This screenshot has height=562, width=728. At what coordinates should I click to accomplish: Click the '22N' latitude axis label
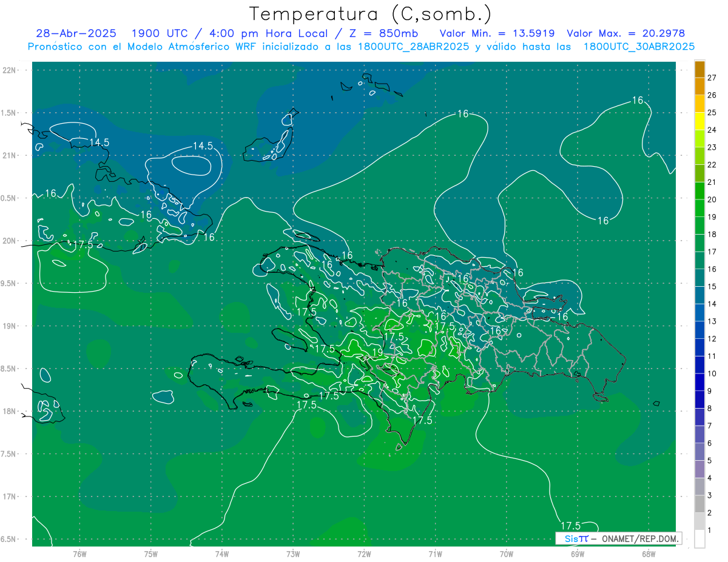(x=10, y=70)
